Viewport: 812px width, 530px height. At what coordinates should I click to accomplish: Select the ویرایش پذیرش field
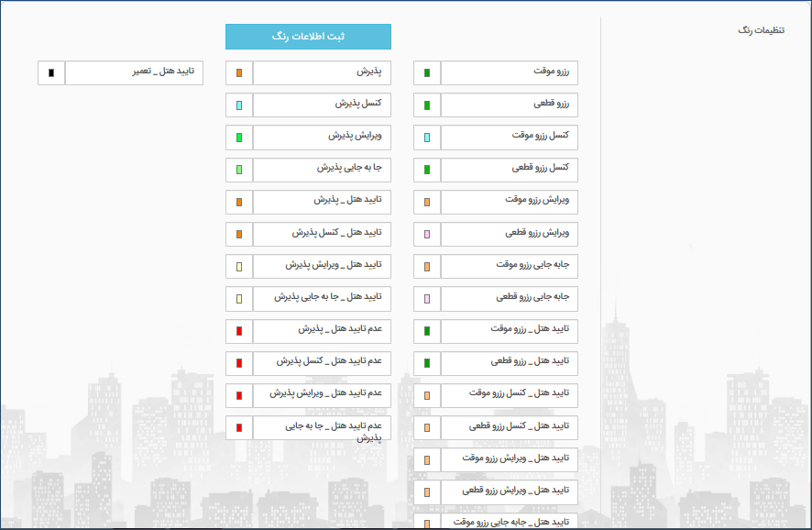coord(322,138)
